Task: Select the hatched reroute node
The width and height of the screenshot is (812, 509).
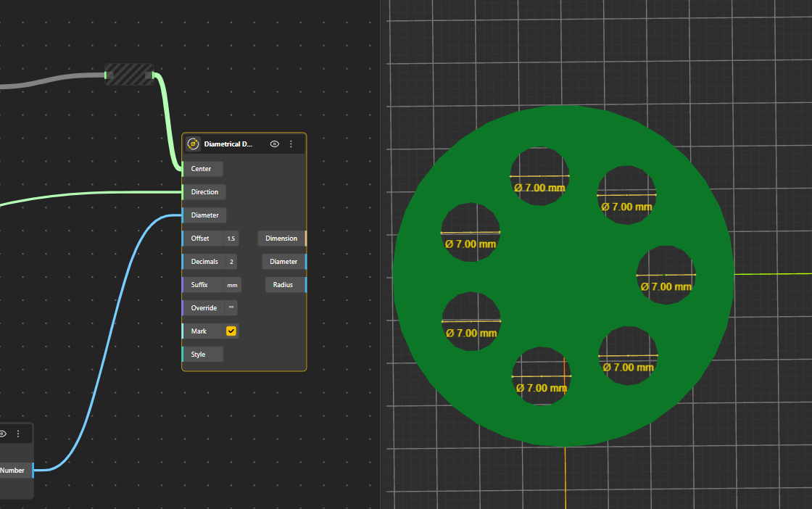Action: pos(129,74)
